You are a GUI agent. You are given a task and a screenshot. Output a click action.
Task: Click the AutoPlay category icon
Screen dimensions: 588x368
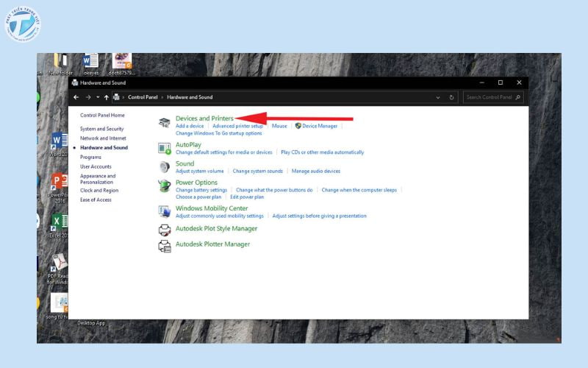[x=165, y=149]
